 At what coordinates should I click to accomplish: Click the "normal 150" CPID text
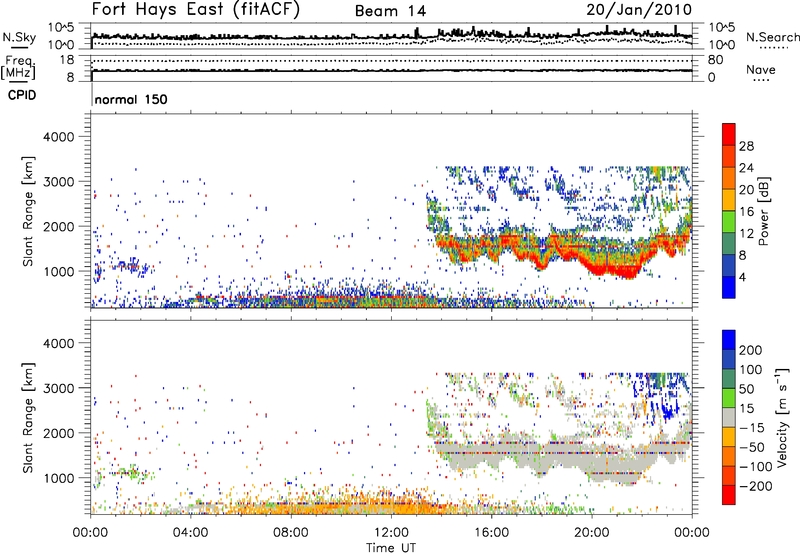pyautogui.click(x=131, y=99)
